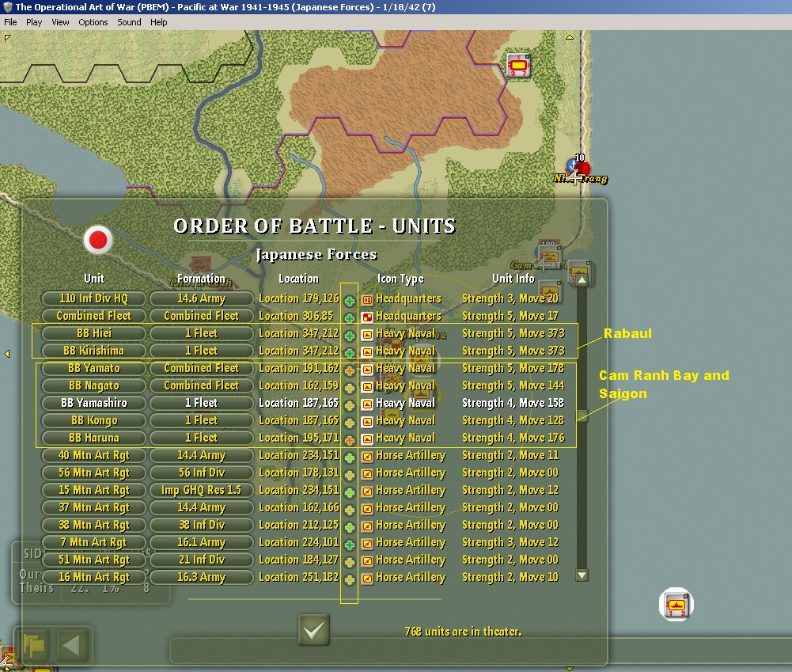The width and height of the screenshot is (792, 672).
Task: Click the 7 Mtn Art Rgt unit button
Action: coord(94,542)
